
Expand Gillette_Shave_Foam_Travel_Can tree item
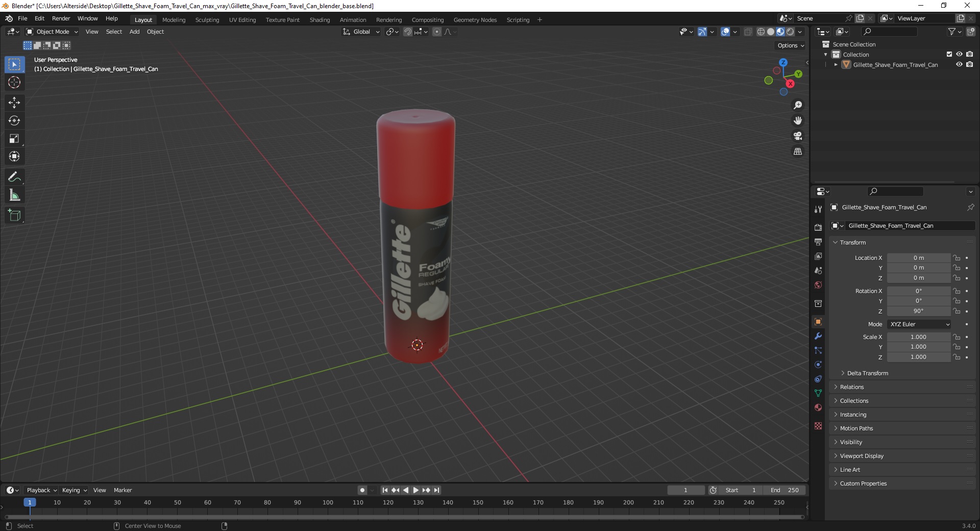pos(836,65)
